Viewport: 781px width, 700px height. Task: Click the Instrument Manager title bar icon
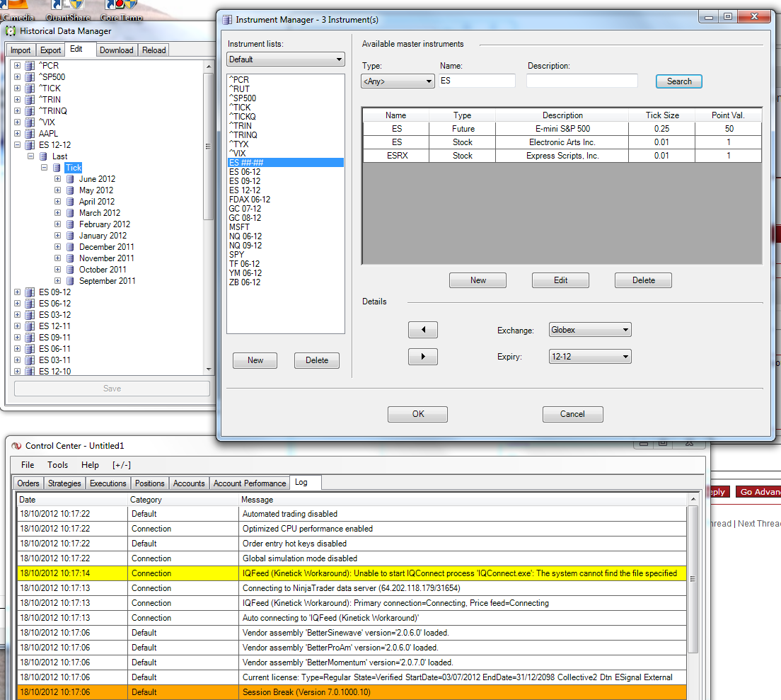click(x=227, y=19)
